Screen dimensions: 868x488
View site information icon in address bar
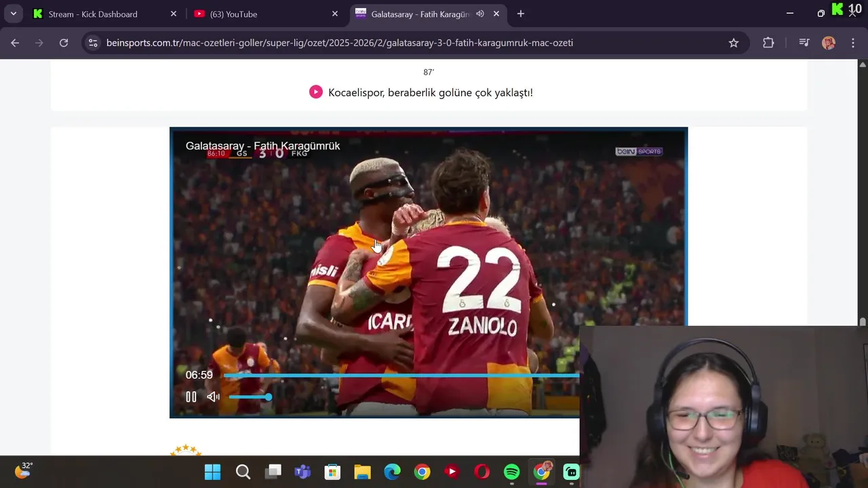[94, 43]
